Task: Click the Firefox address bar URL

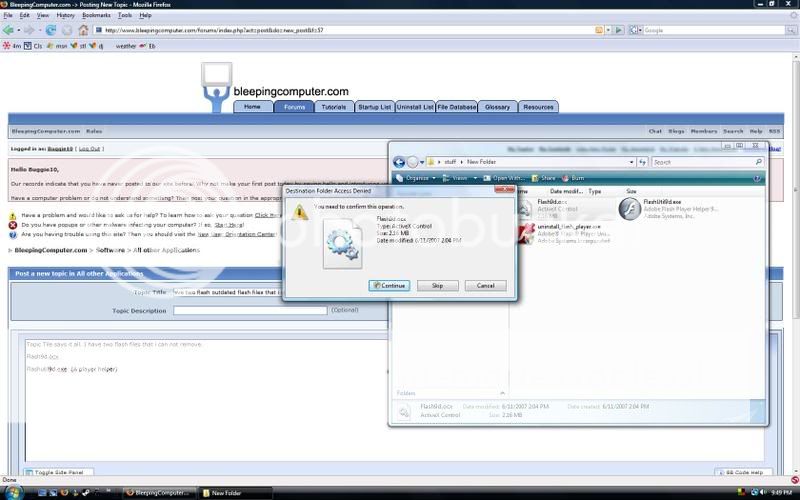Action: [x=214, y=31]
